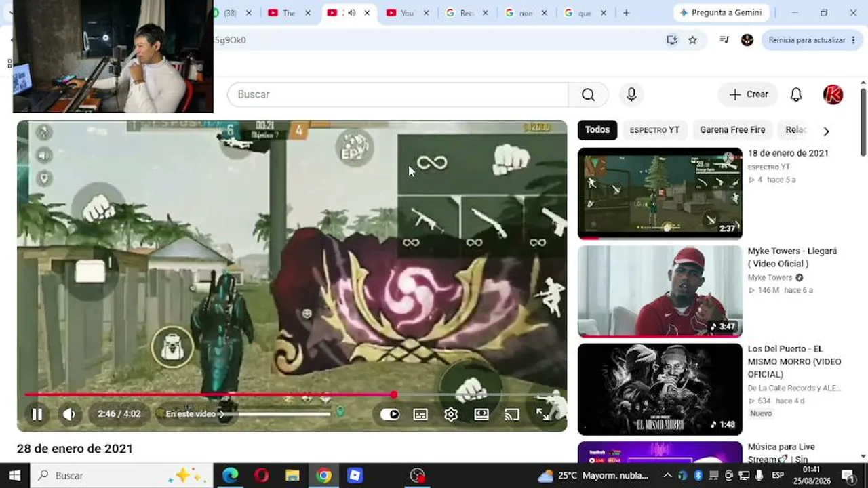Screen dimensions: 868x488
Task: Switch to the 'You' YouTube browser tab
Action: click(408, 13)
